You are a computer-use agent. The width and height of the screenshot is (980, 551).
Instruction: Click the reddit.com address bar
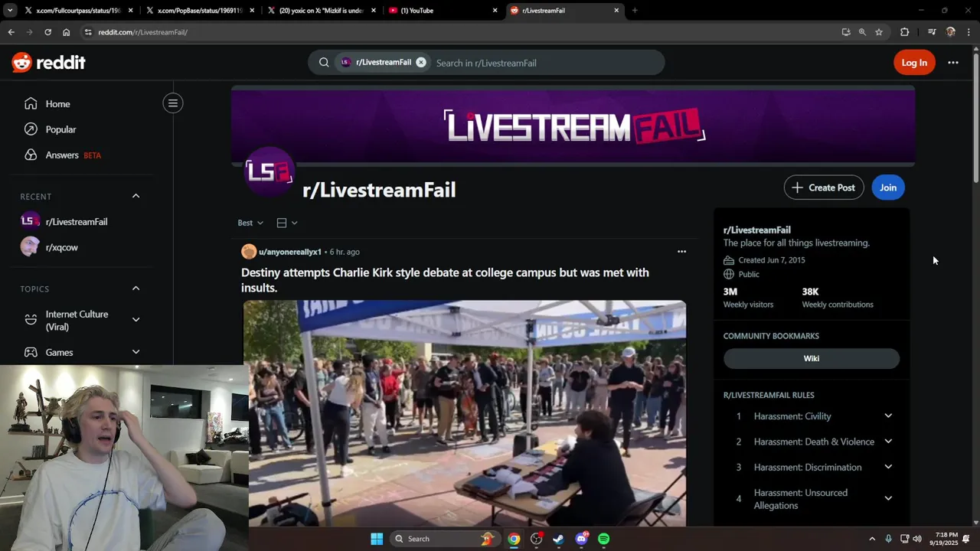(459, 32)
